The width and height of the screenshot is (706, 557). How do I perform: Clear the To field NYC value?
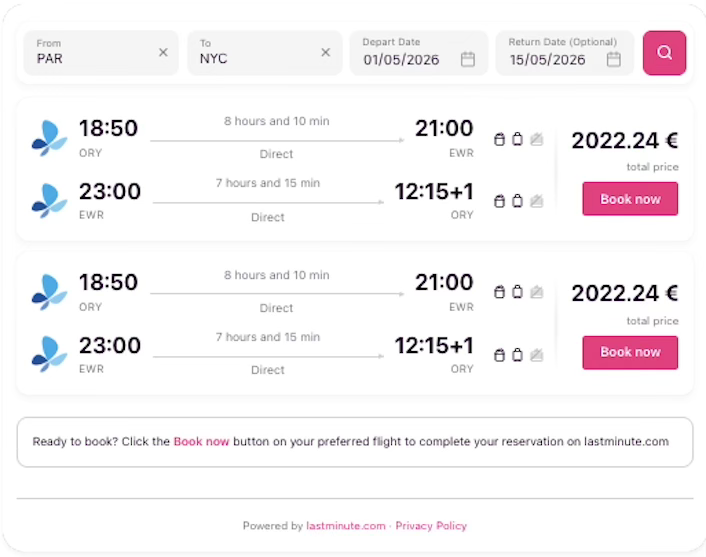[x=325, y=53]
